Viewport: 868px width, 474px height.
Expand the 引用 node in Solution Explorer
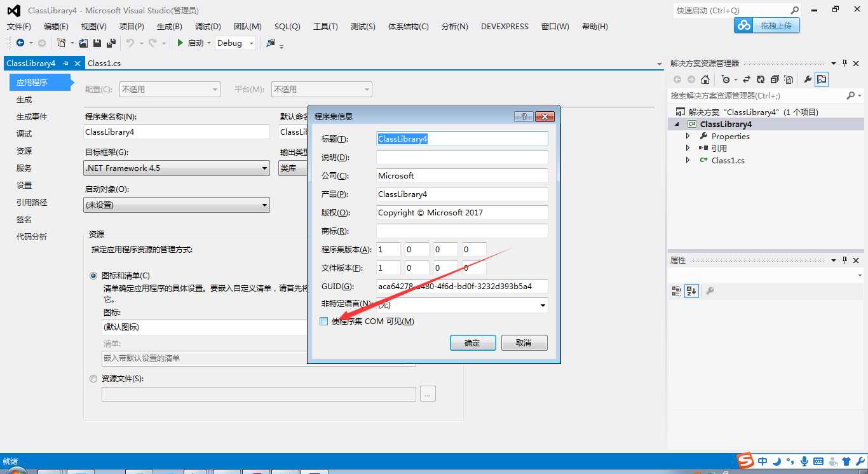pos(688,148)
